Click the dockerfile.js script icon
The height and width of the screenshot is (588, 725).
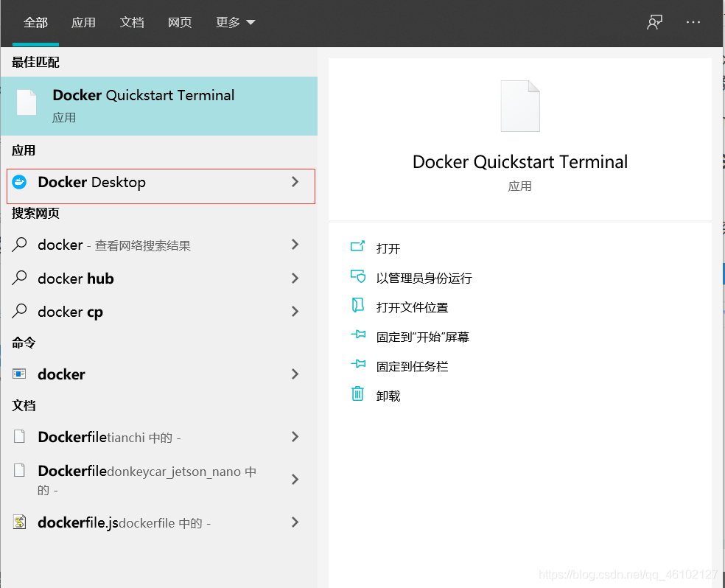19,522
